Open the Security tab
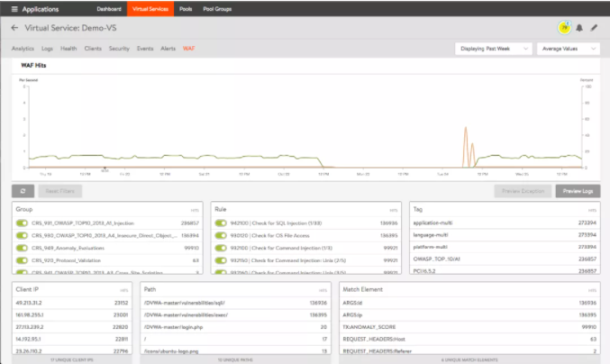Screen dimensions: 610x364 (x=120, y=49)
